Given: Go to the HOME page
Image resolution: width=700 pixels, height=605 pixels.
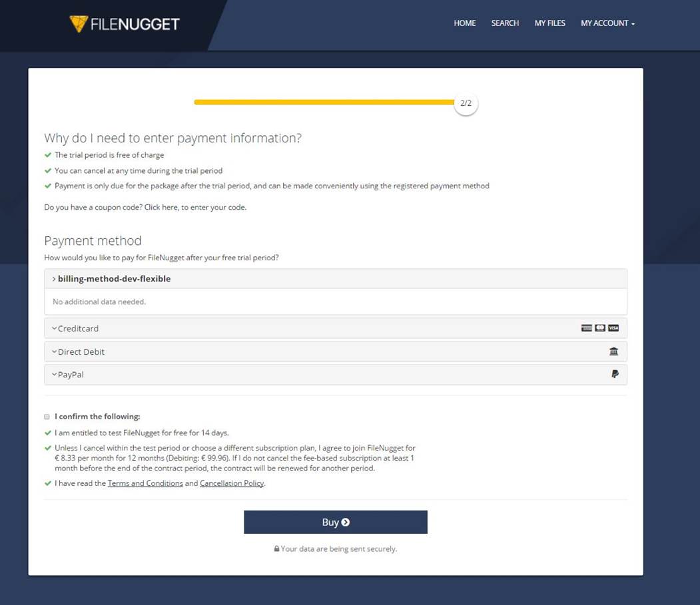Looking at the screenshot, I should 465,23.
